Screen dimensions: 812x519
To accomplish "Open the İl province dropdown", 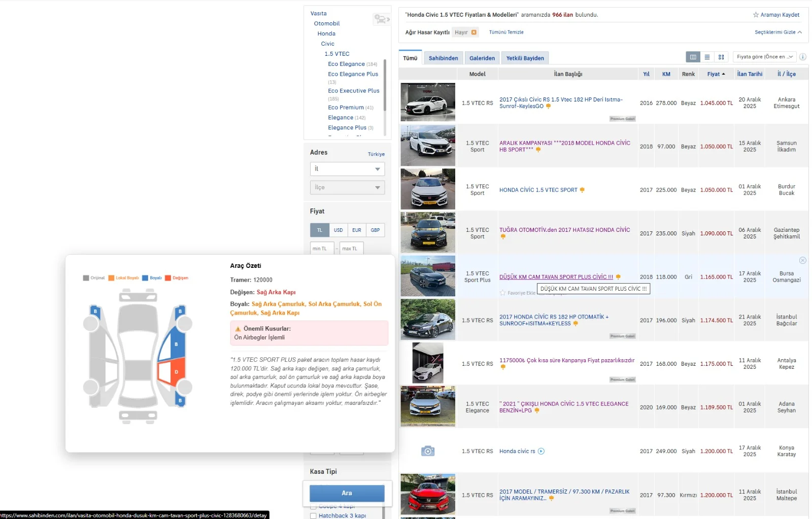I will click(347, 169).
